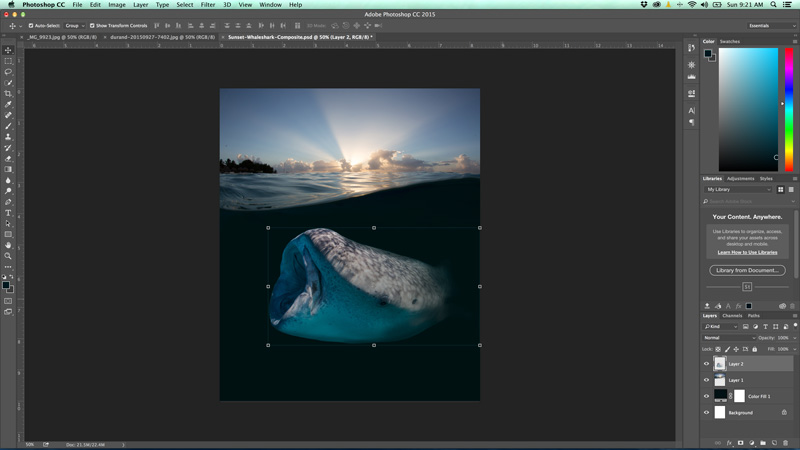The height and width of the screenshot is (450, 800).
Task: Open the Essentials workspace dropdown
Action: click(x=770, y=26)
